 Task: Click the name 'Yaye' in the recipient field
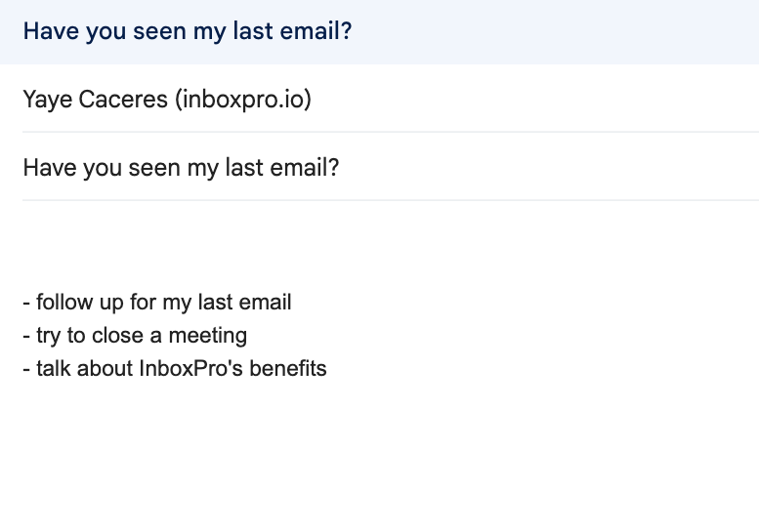point(47,100)
